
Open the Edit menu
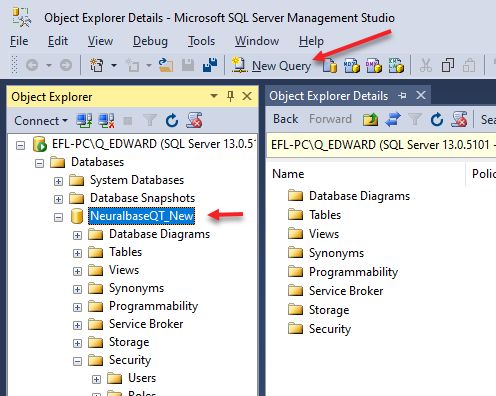tap(58, 41)
